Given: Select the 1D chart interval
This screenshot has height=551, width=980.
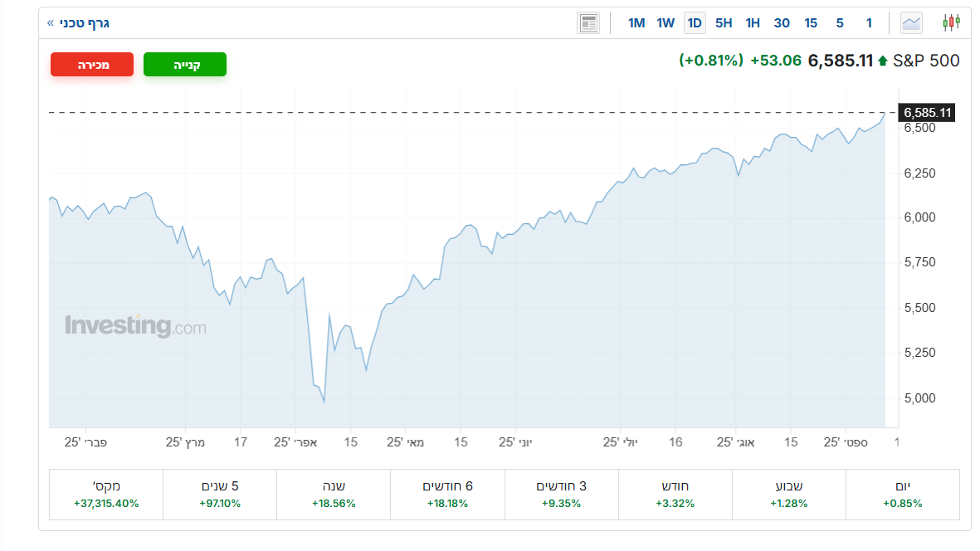Looking at the screenshot, I should click(x=695, y=22).
